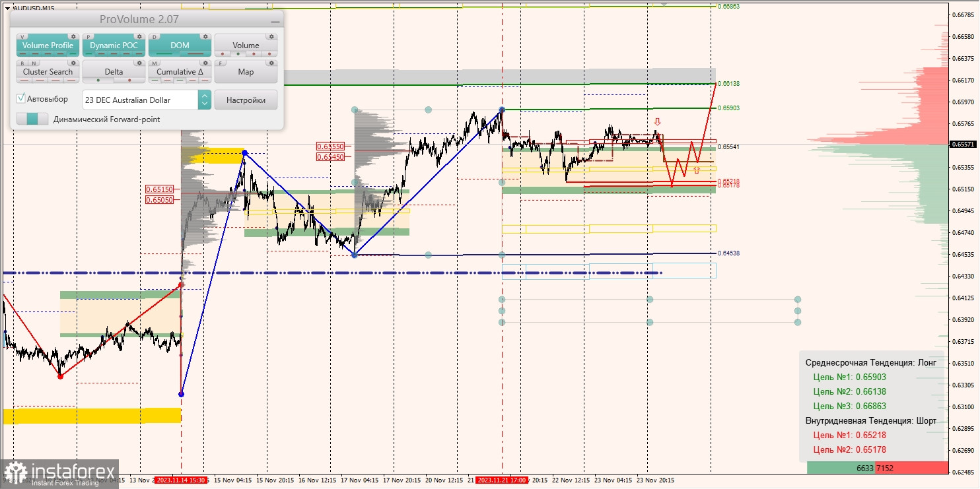Click the 0.65050 boxed price label
This screenshot has width=980, height=489.
(159, 199)
